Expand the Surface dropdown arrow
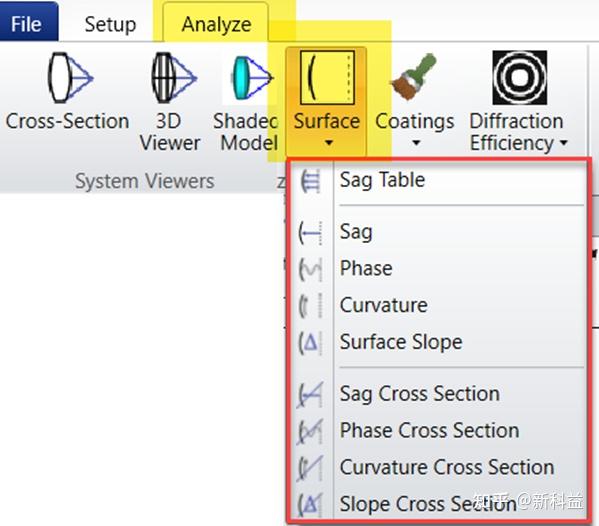The width and height of the screenshot is (599, 526). (x=329, y=143)
